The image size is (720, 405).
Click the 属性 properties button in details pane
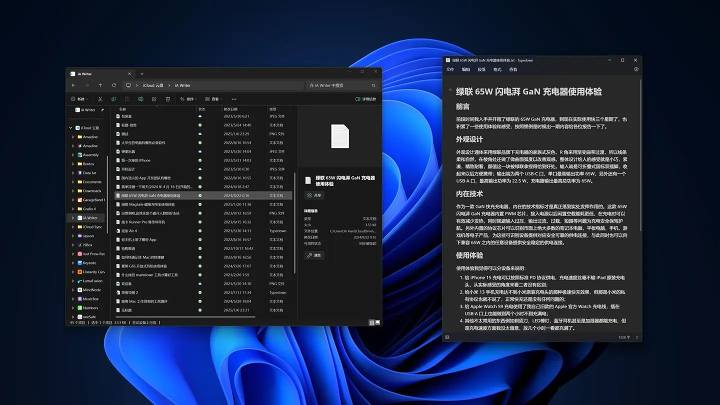[x=315, y=255]
